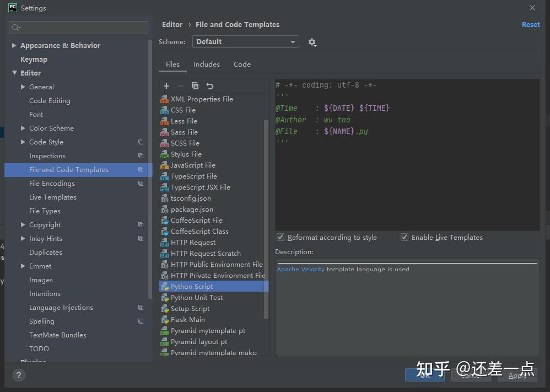
Task: Switch to the Code tab
Action: 242,65
